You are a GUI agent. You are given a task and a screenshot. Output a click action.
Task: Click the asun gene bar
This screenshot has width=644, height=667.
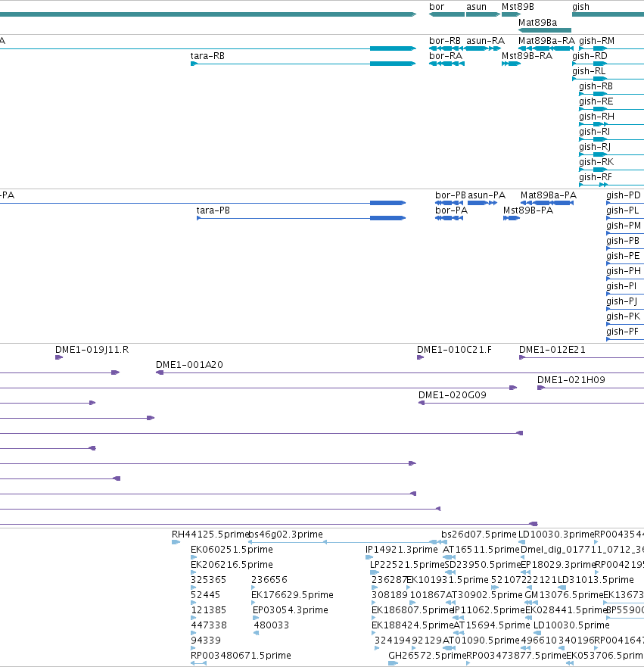point(483,14)
